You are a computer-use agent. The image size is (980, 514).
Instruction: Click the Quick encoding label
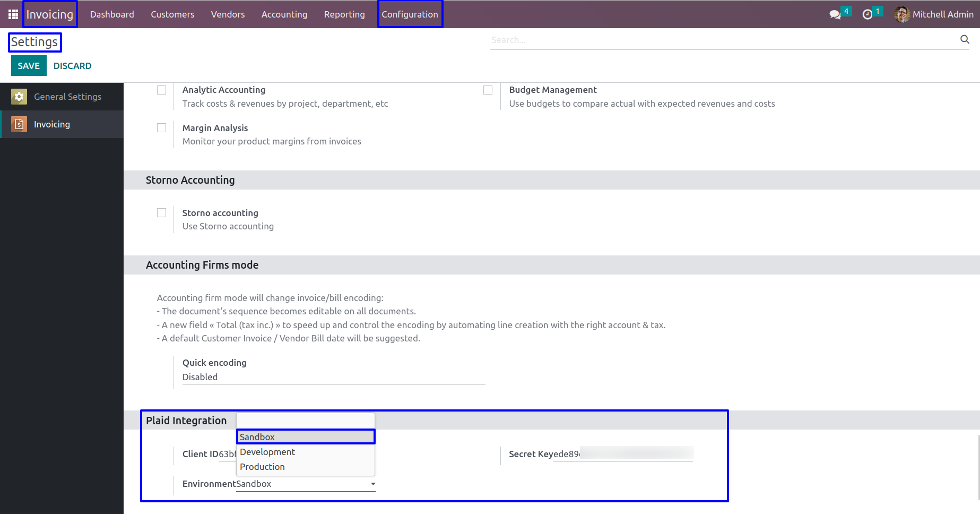coord(214,363)
